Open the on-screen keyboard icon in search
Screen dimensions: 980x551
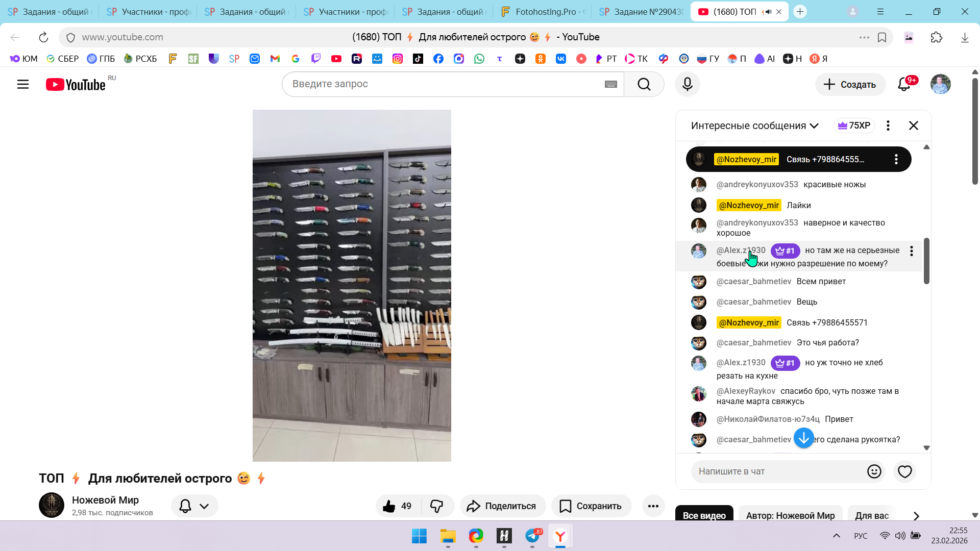[x=610, y=84]
